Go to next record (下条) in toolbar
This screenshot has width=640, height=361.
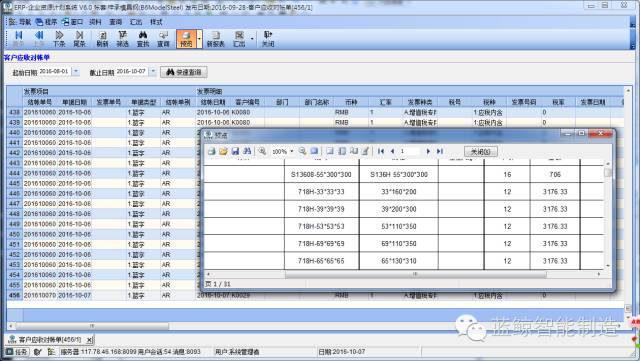[59, 39]
